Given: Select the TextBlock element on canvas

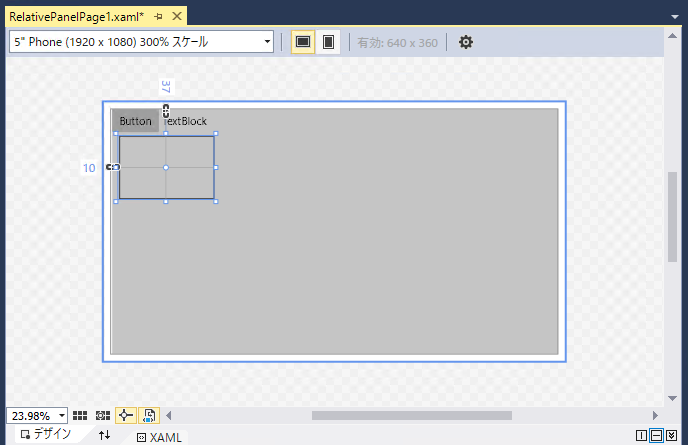Looking at the screenshot, I should [x=186, y=121].
